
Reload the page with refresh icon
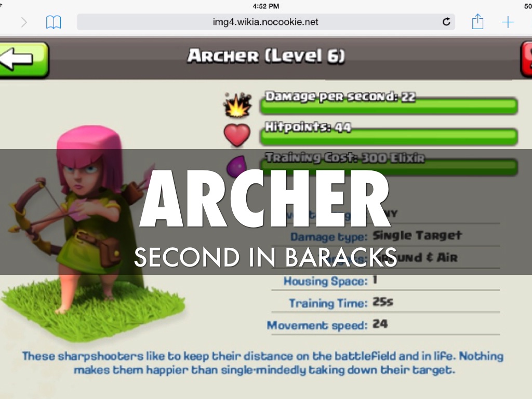coord(446,22)
